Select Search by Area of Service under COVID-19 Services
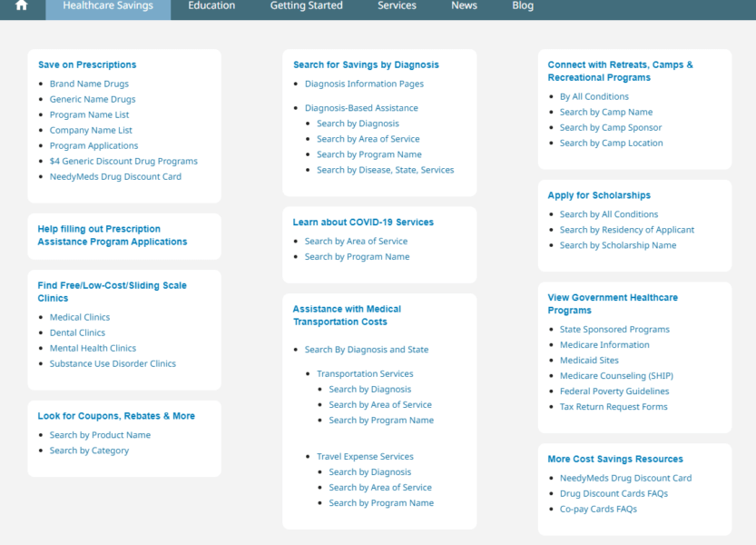Image resolution: width=756 pixels, height=545 pixels. pos(356,242)
